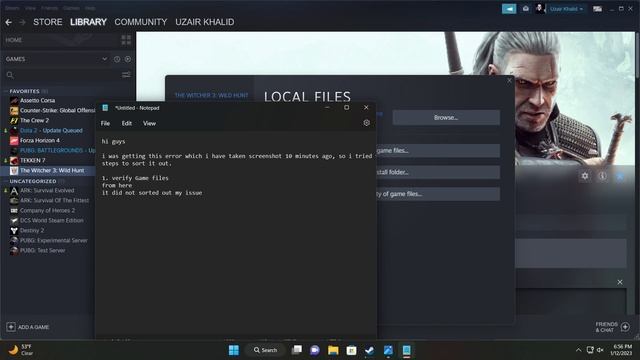Open Notepad settings gear icon

coord(367,123)
